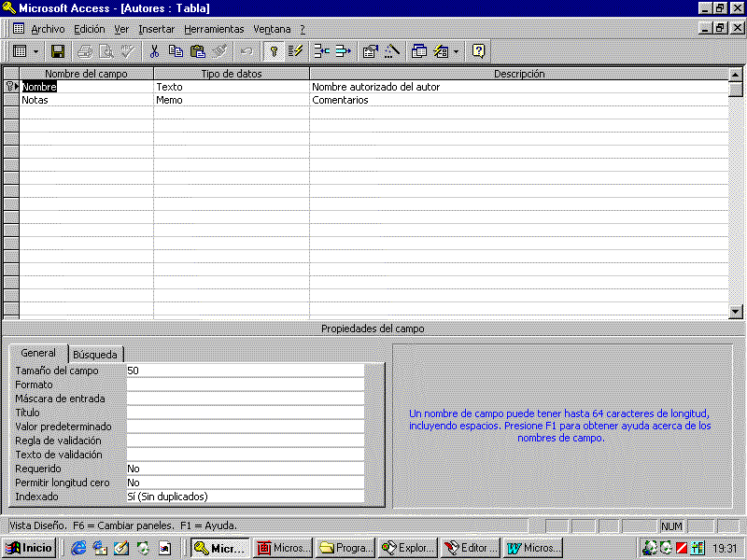Save the table with the floppy disk icon
Screen dimensions: 747x560
58,51
